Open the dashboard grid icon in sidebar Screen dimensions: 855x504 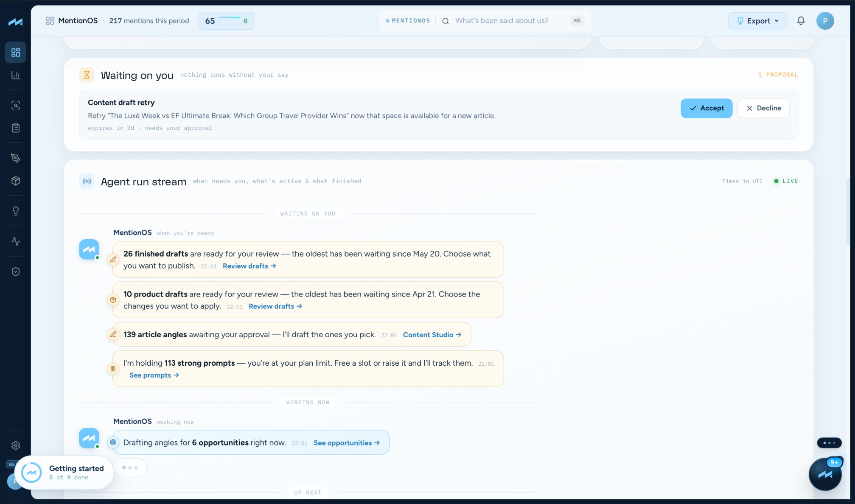pos(16,53)
